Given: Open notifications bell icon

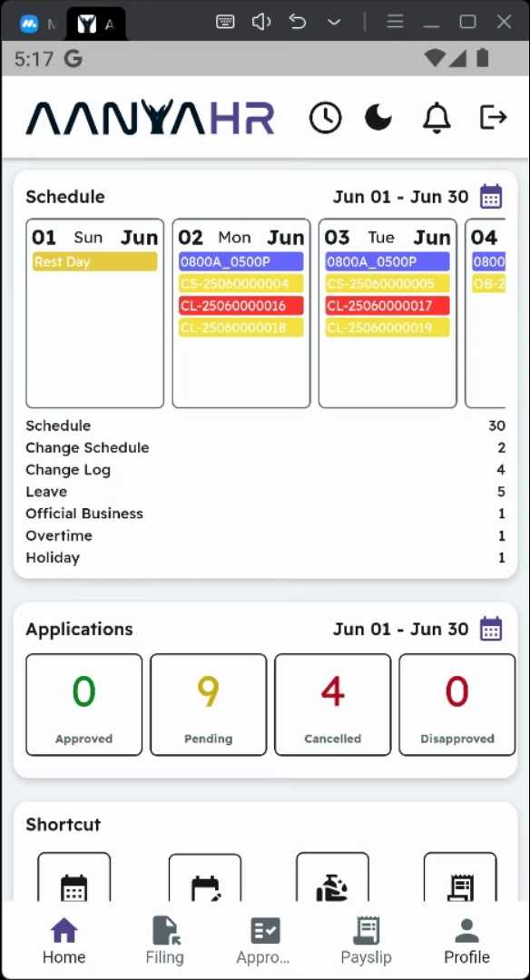Looking at the screenshot, I should pyautogui.click(x=437, y=117).
